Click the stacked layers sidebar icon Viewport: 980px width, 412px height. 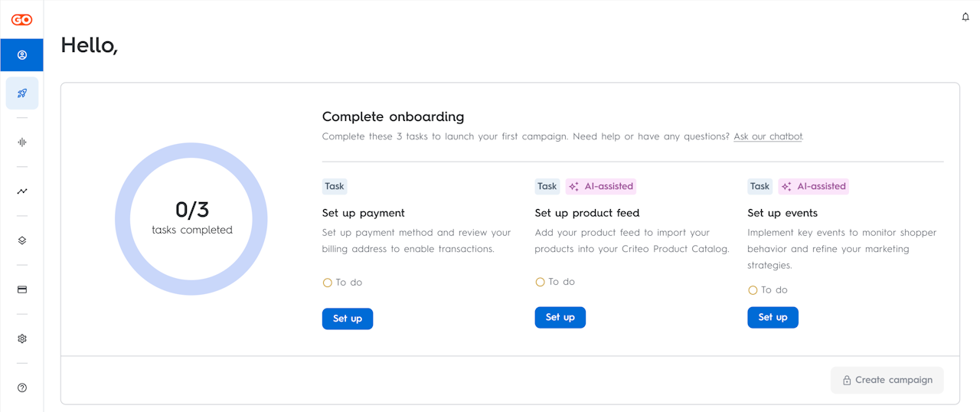(22, 240)
